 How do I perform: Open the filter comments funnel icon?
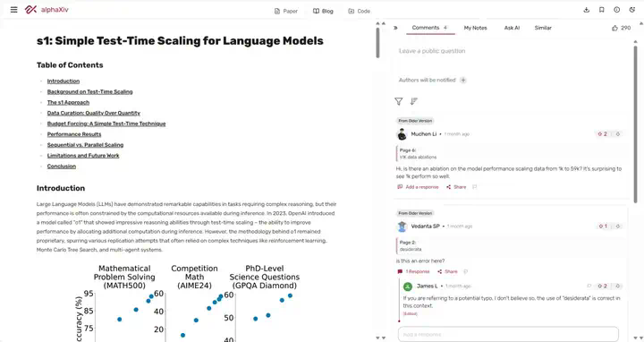(x=398, y=101)
